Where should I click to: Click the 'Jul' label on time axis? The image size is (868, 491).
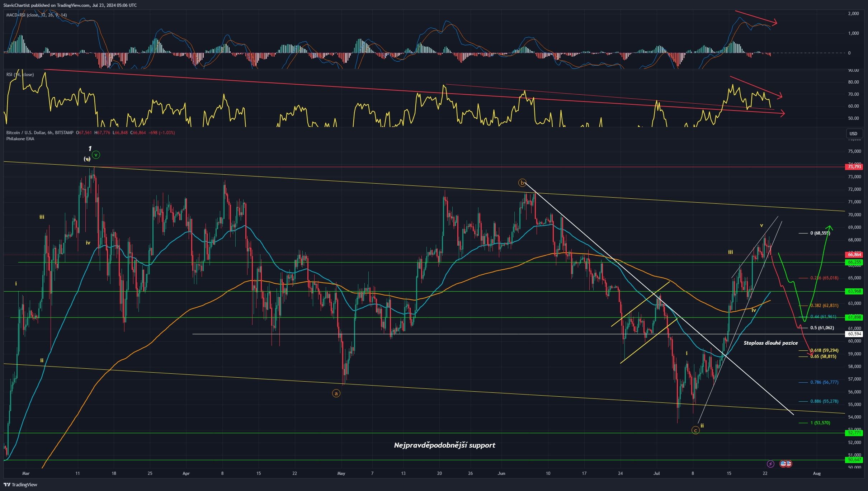[x=656, y=473]
